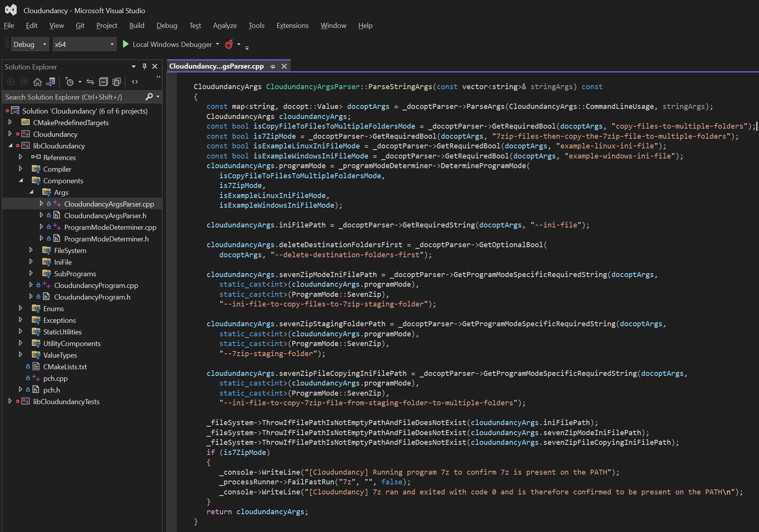The width and height of the screenshot is (759, 532).
Task: Open the search options dropdown in Solution Explorer
Action: [158, 97]
